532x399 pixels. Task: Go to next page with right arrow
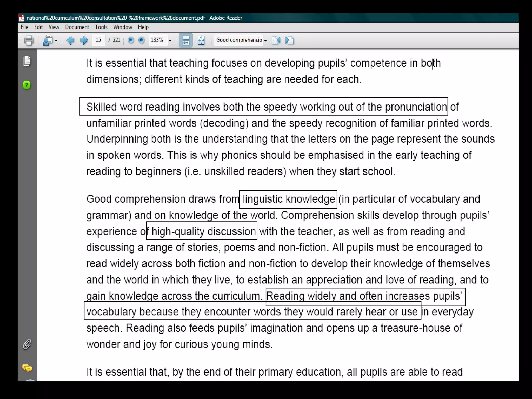(84, 40)
